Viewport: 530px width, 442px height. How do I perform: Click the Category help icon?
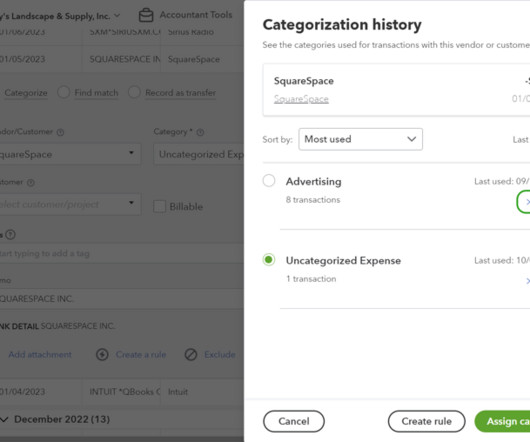pyautogui.click(x=200, y=132)
